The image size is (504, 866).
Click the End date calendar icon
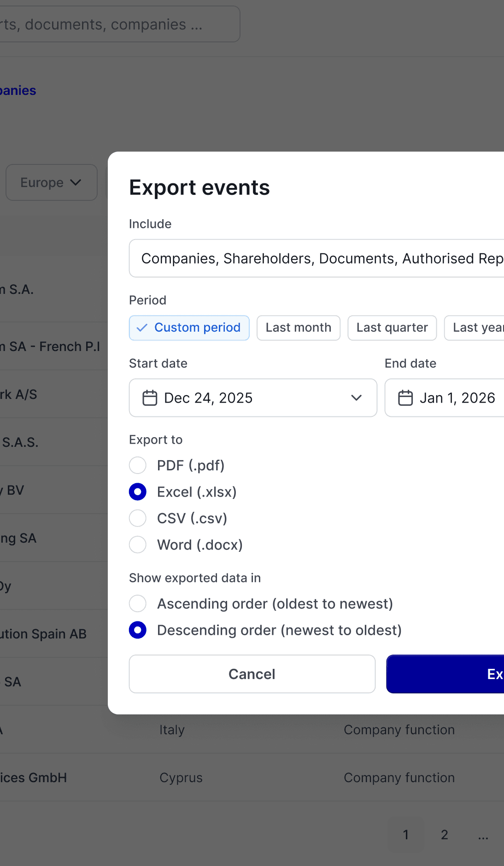pos(405,398)
